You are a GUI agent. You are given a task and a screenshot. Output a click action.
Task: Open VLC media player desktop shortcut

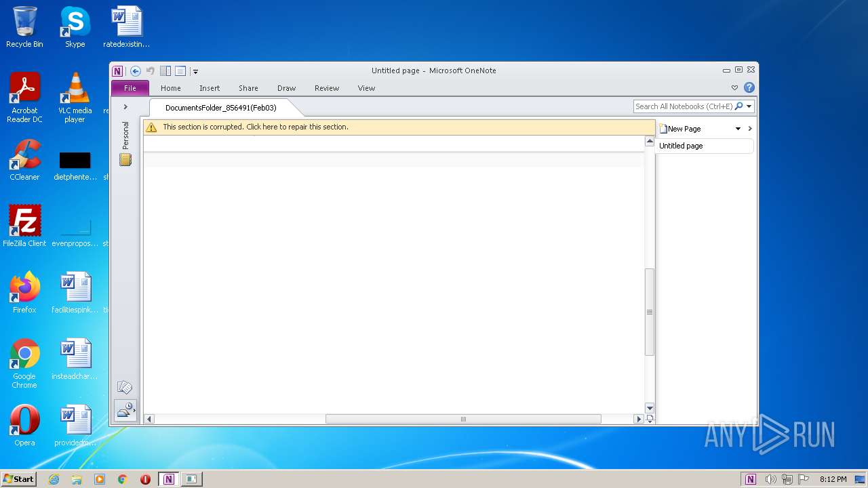coord(75,98)
